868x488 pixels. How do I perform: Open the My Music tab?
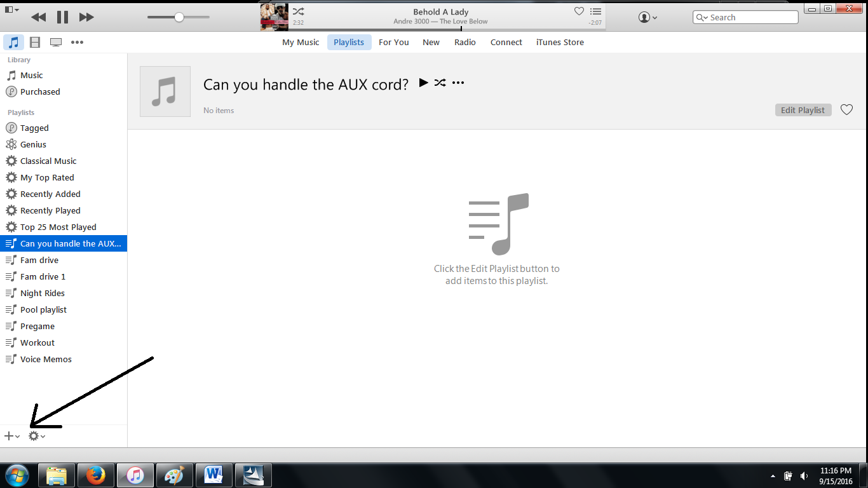(301, 43)
